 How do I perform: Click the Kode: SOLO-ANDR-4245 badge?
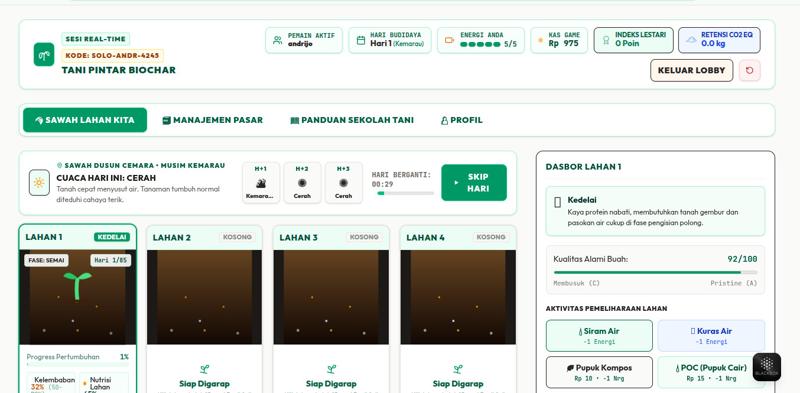pyautogui.click(x=112, y=56)
